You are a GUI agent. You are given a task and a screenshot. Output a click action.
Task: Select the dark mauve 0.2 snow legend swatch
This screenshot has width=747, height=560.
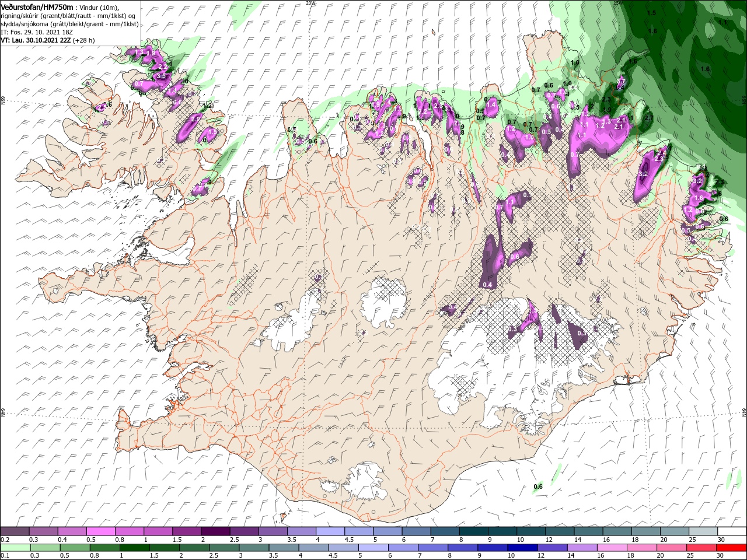[x=15, y=531]
